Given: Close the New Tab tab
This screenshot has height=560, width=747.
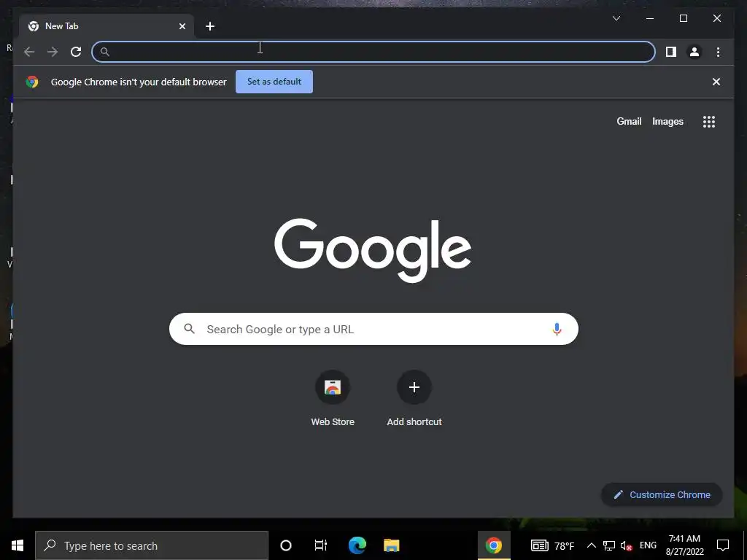Looking at the screenshot, I should [x=182, y=26].
